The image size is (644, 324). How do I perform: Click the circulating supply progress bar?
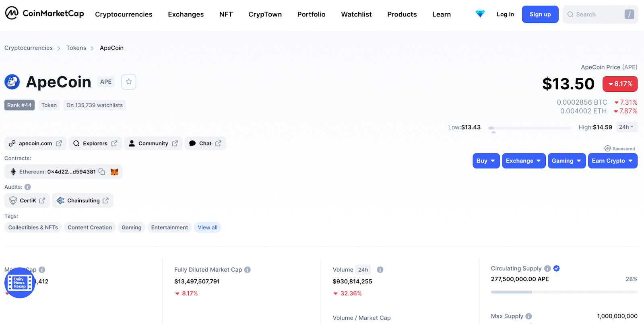coord(564,292)
